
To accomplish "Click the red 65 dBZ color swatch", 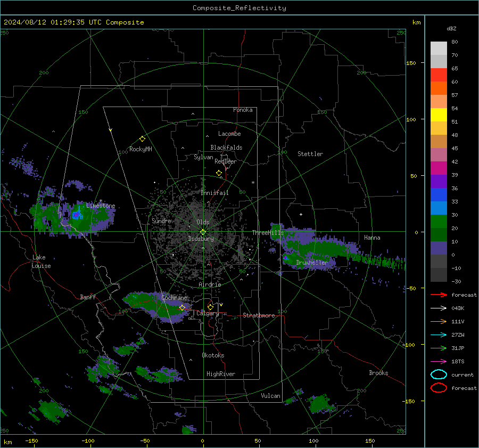I will (x=439, y=75).
